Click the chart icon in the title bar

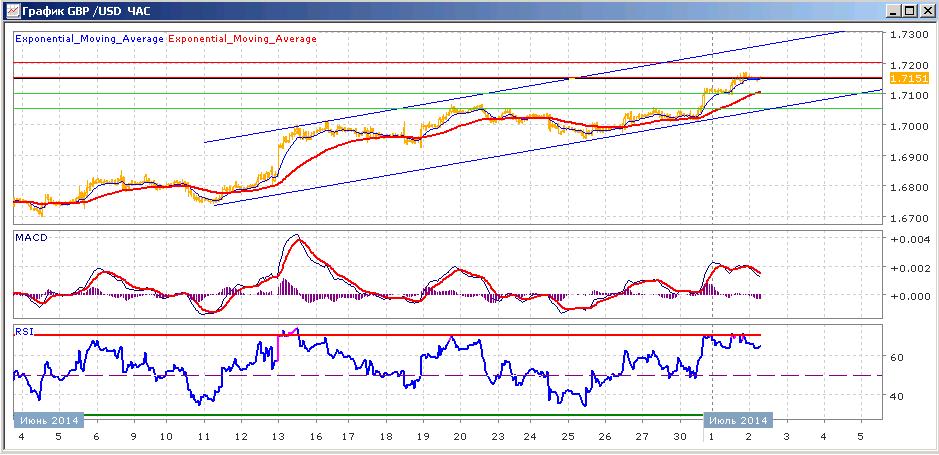coord(11,10)
